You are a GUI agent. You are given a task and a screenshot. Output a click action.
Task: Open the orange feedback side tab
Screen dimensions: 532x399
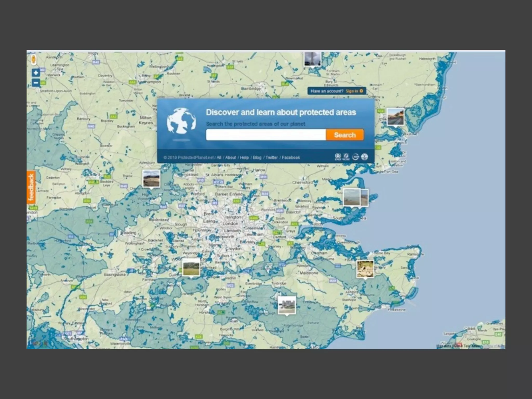tap(31, 187)
